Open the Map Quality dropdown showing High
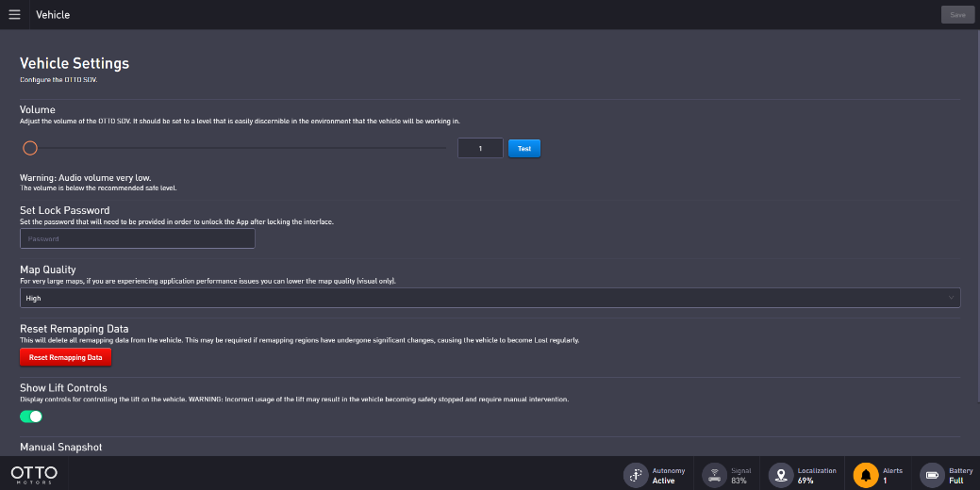Screen dimensions: 980x490 [490, 298]
